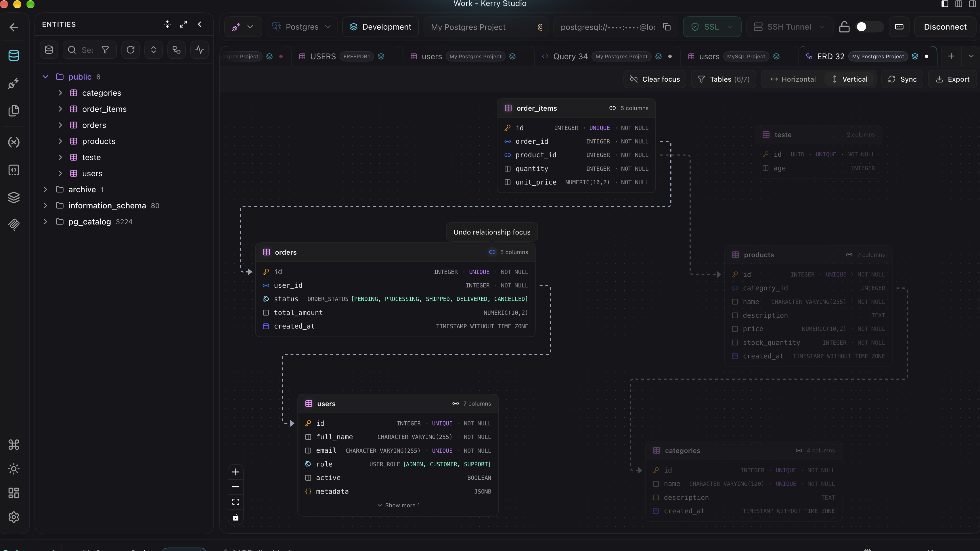Click zoom out minus on ERD canvas
The image size is (980, 551).
coord(236,487)
